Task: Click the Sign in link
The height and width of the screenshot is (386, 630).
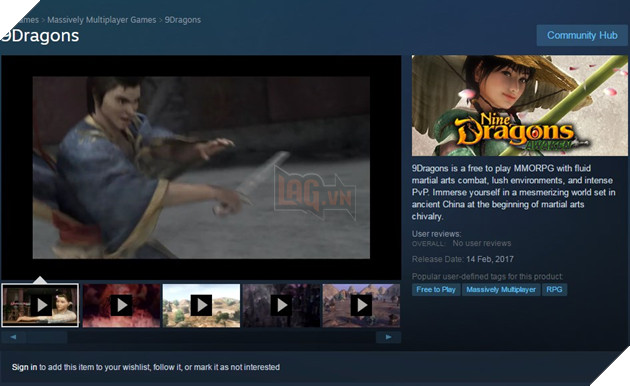Action: (25, 367)
